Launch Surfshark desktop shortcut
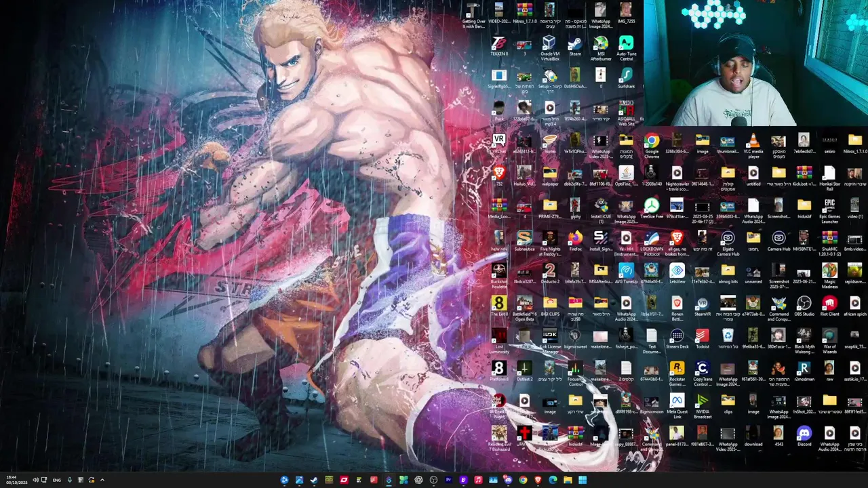The width and height of the screenshot is (868, 488). (626, 79)
